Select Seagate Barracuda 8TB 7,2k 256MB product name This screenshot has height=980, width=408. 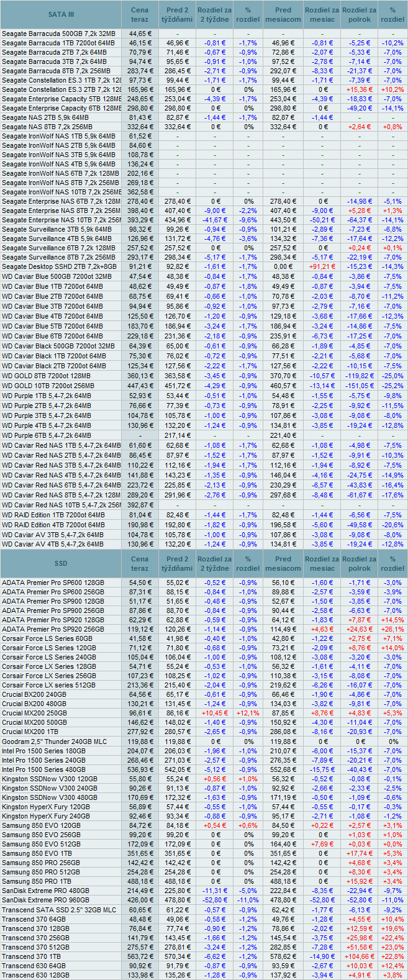(55, 71)
